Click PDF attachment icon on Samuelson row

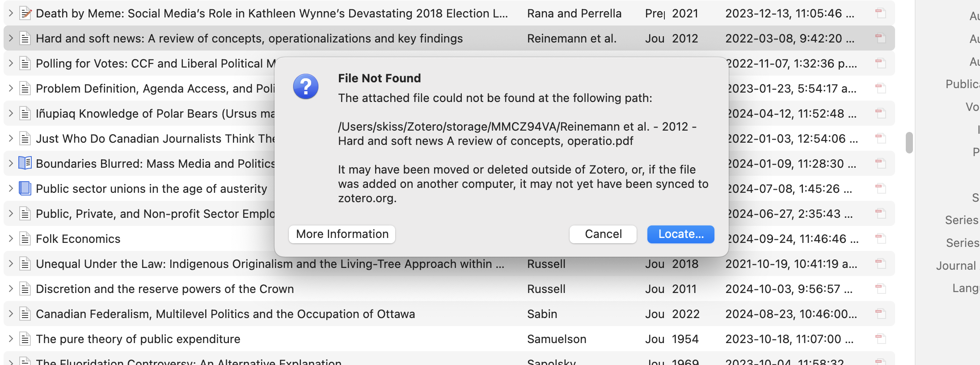(x=880, y=339)
